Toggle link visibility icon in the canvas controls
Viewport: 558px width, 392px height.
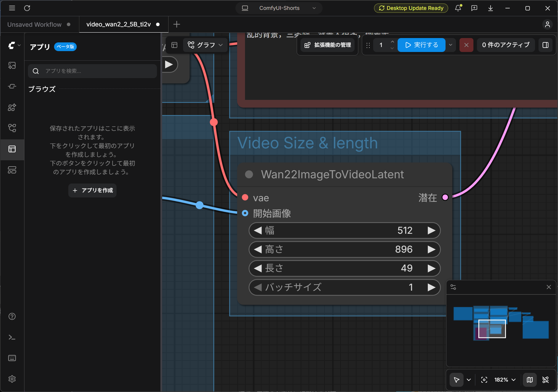coord(546,380)
